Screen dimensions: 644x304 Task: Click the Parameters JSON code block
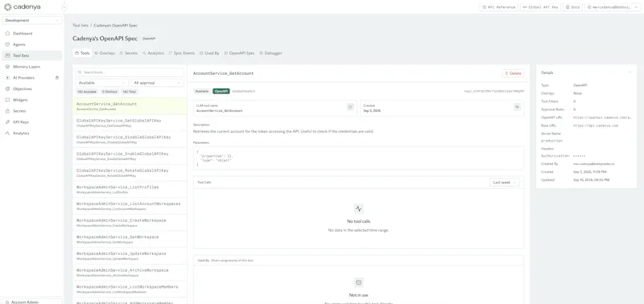pos(358,158)
